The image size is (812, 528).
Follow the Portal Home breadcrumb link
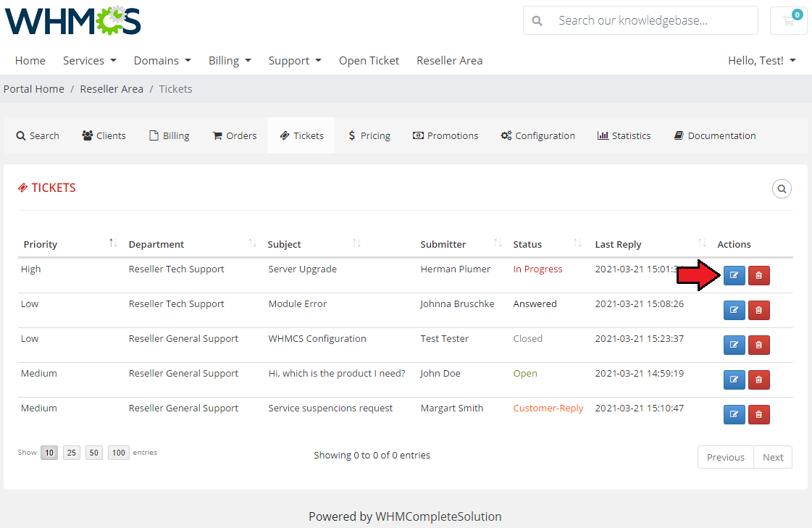(33, 89)
